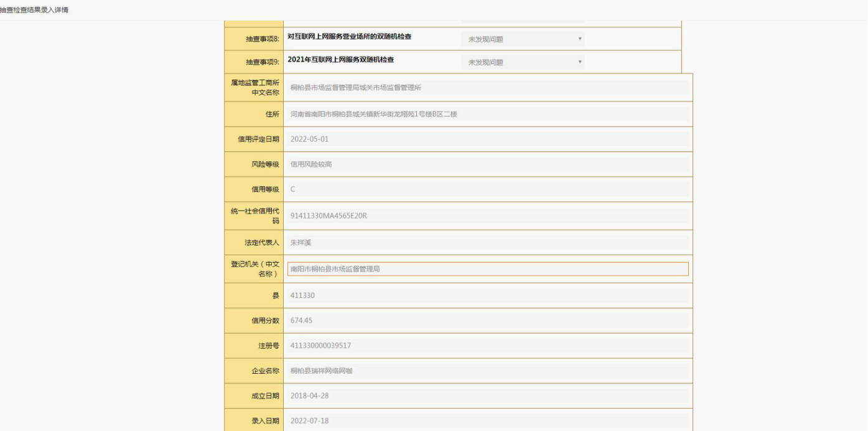Click the 信用评定日期 field showing 2022-05-01
Viewport: 868px width, 431px height.
coord(488,139)
